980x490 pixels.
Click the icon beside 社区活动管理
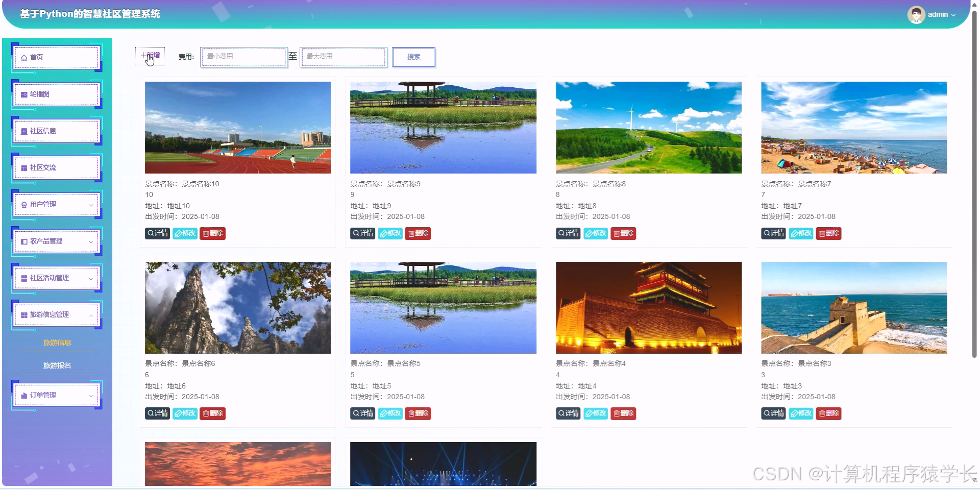tap(24, 278)
